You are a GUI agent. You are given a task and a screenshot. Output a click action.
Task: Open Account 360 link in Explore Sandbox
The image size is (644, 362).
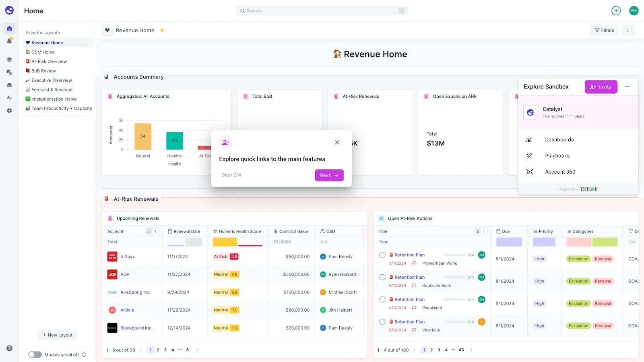coord(560,172)
